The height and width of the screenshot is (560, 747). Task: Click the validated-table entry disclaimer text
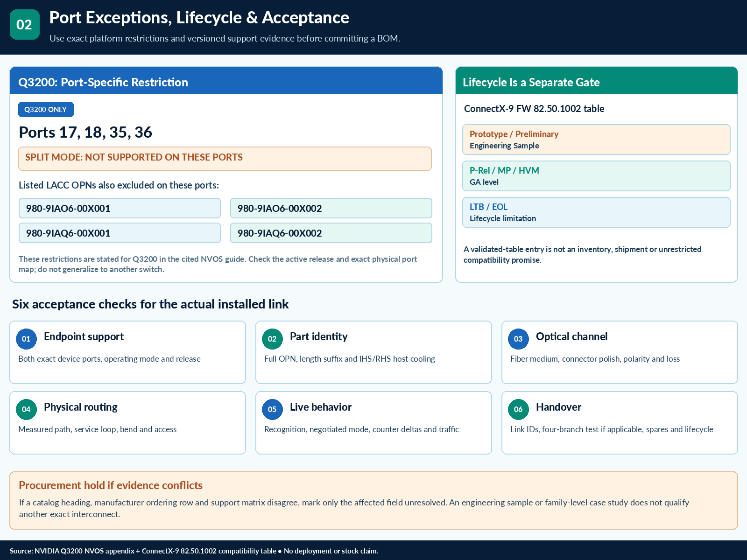pos(583,254)
